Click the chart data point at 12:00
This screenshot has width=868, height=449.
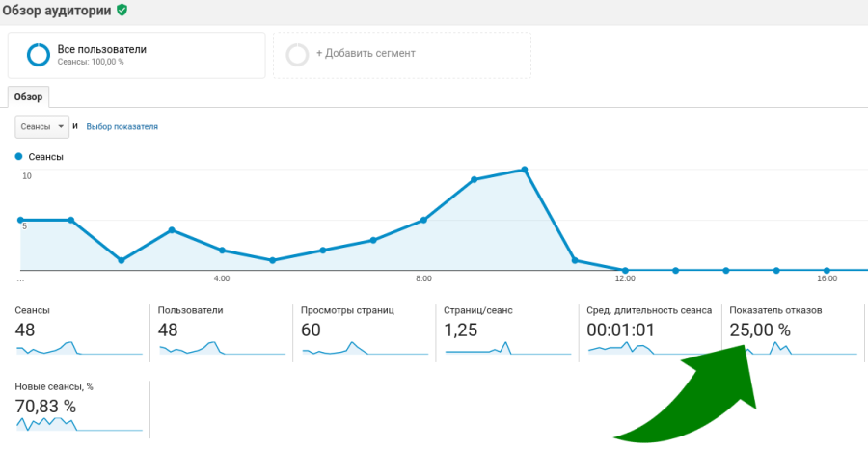(625, 270)
